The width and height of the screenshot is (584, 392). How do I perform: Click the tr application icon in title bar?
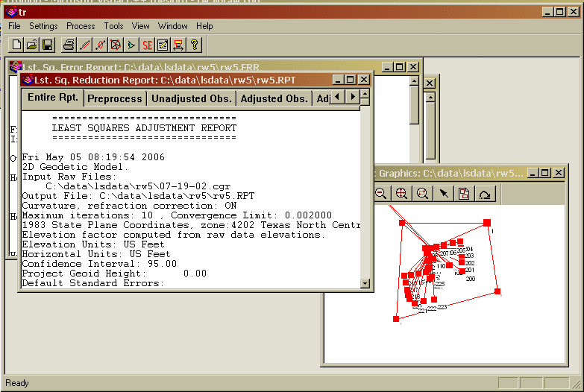[x=11, y=12]
